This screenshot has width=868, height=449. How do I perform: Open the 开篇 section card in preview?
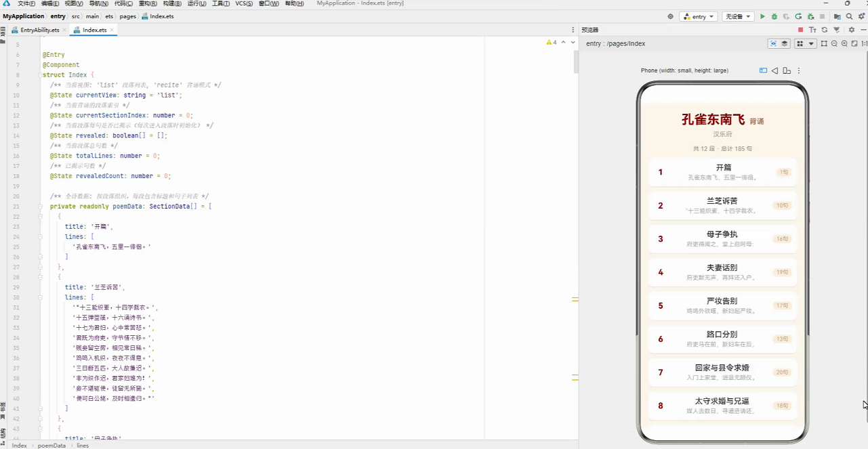pyautogui.click(x=722, y=172)
